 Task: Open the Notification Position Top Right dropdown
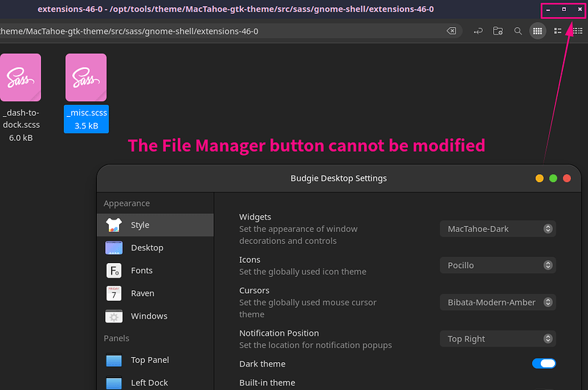point(498,339)
